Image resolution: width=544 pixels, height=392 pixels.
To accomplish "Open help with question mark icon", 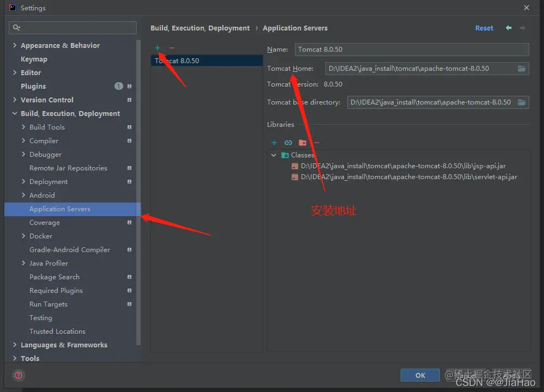I will pyautogui.click(x=19, y=375).
